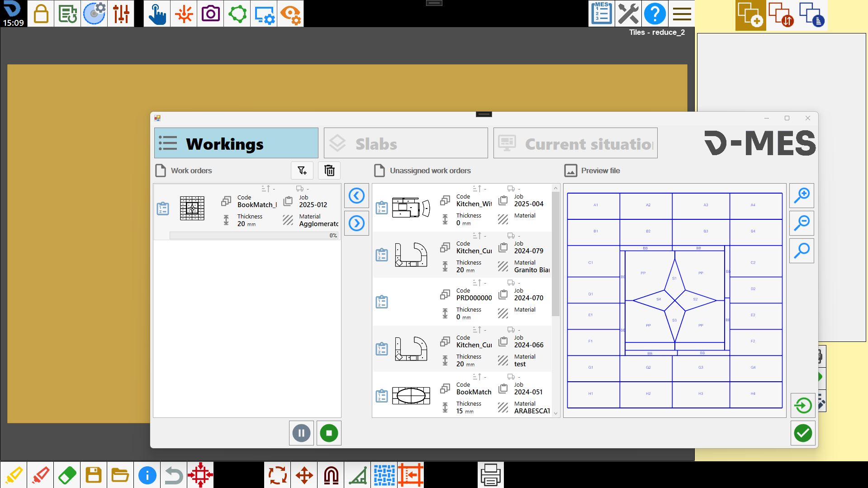Select BookMatch work order job 2024-051

(x=462, y=395)
